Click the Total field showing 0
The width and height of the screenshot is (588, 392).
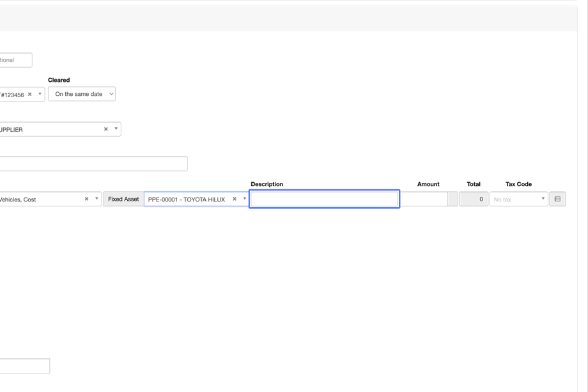coord(474,199)
